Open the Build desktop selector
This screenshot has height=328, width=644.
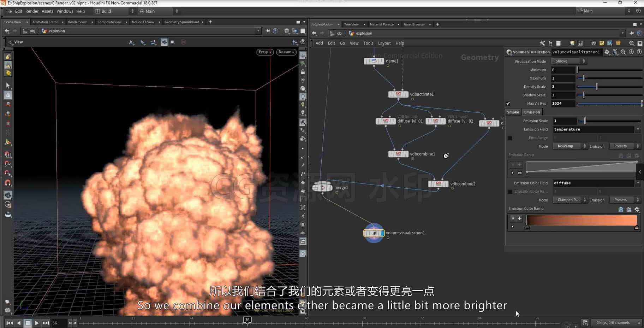coord(114,11)
